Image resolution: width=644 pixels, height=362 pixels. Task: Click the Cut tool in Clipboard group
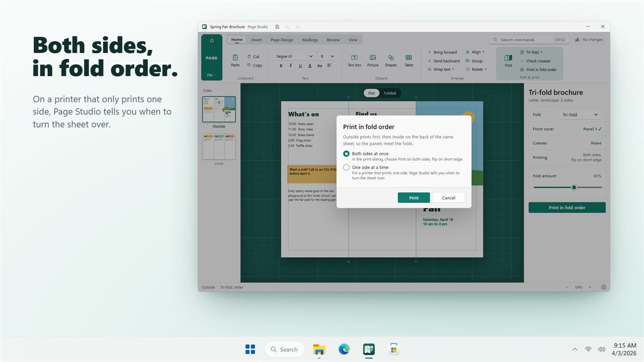point(253,57)
